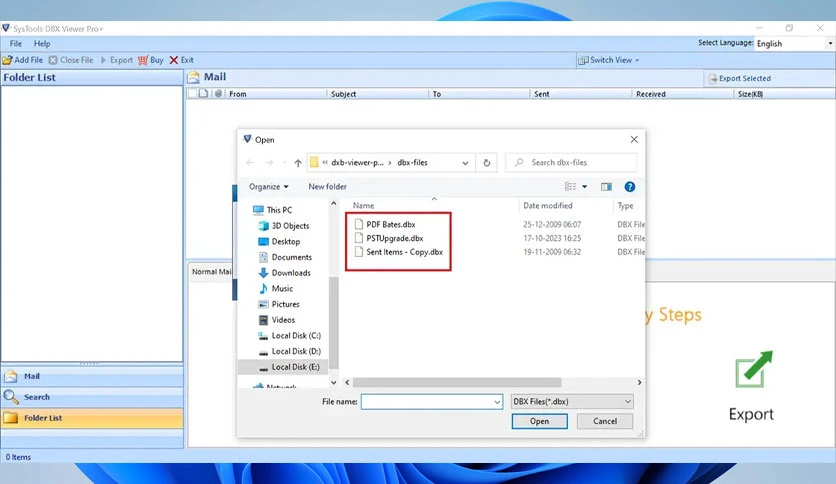Click the horizontal scrollbar right arrow

(x=639, y=382)
